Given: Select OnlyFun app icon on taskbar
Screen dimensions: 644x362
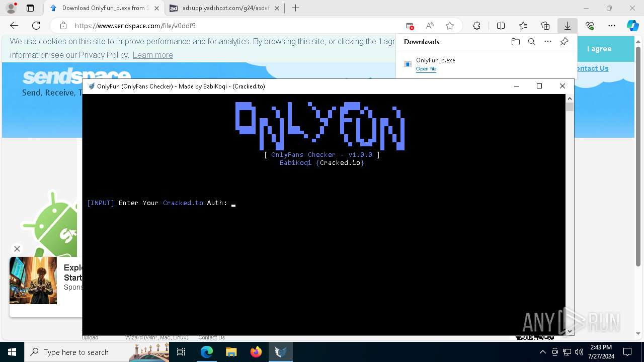Looking at the screenshot, I should 280,352.
